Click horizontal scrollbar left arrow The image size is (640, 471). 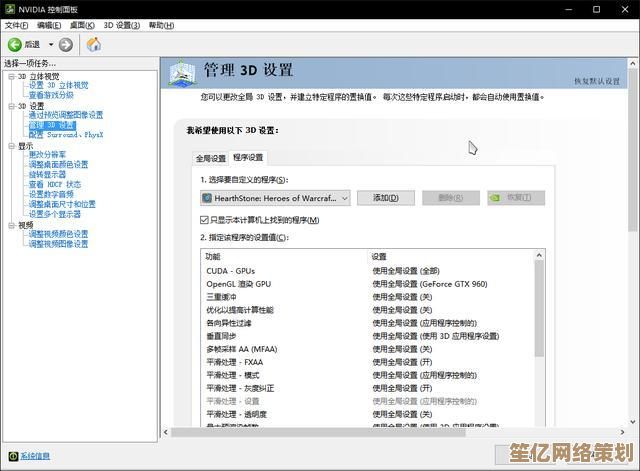[x=166, y=432]
